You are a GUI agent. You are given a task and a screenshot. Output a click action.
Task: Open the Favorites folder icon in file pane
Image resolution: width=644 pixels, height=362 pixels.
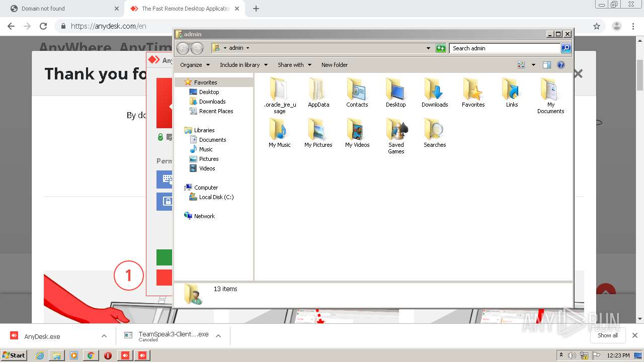tap(473, 93)
